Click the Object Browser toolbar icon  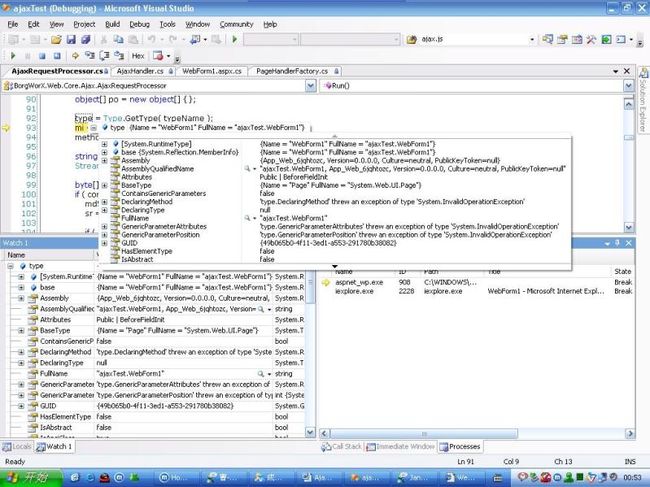pyautogui.click(x=577, y=39)
